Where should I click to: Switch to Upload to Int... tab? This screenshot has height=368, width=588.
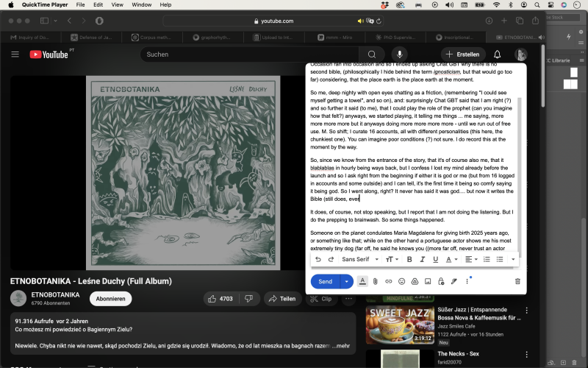point(273,38)
